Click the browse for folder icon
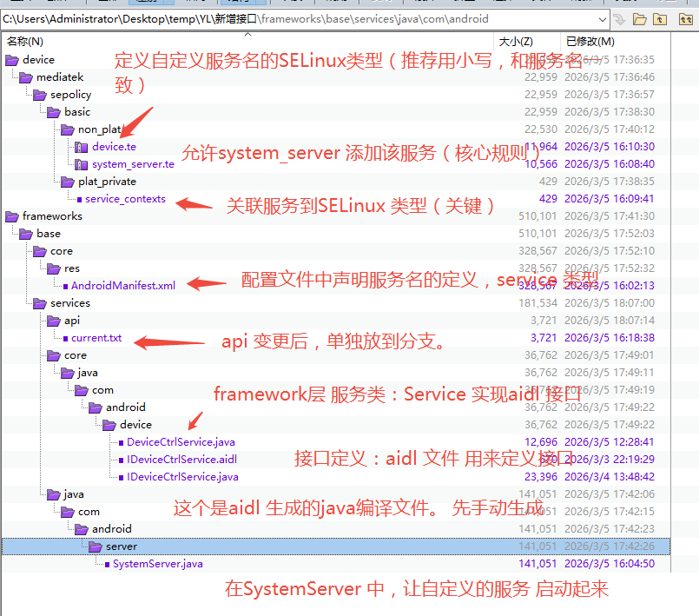This screenshot has height=616, width=699. click(x=640, y=19)
